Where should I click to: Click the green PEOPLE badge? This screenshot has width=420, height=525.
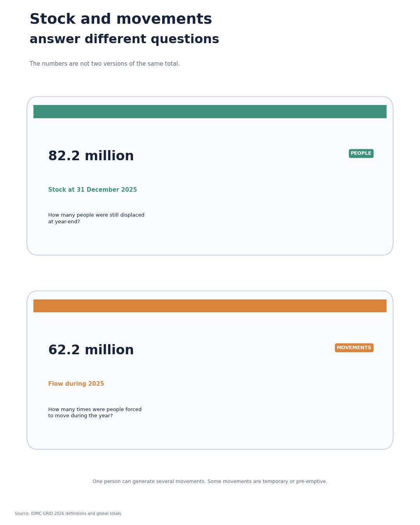pos(361,154)
